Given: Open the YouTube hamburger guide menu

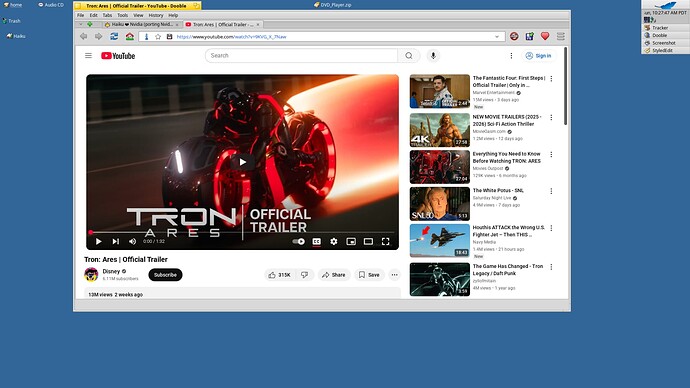Looking at the screenshot, I should pyautogui.click(x=88, y=55).
